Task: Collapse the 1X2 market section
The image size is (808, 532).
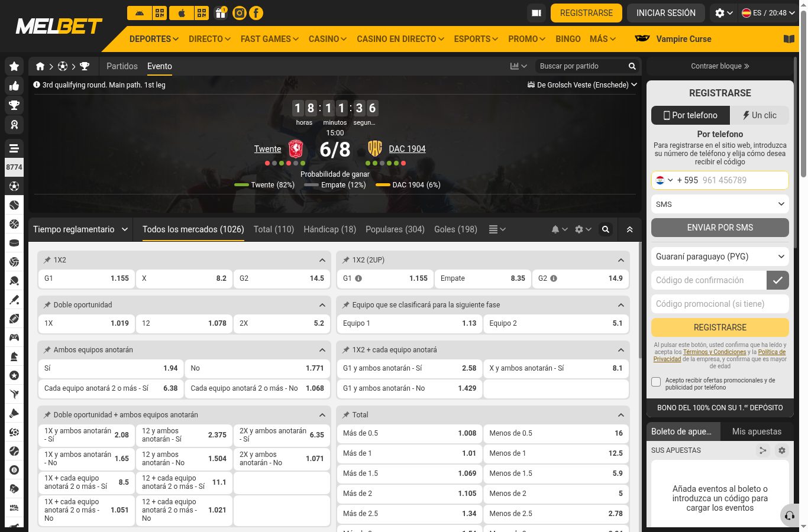Action: click(x=322, y=260)
